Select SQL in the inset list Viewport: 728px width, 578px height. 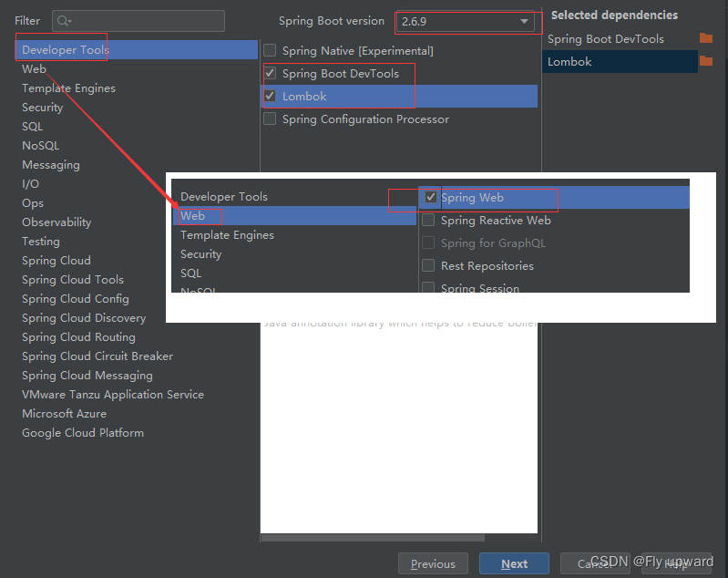pos(190,274)
